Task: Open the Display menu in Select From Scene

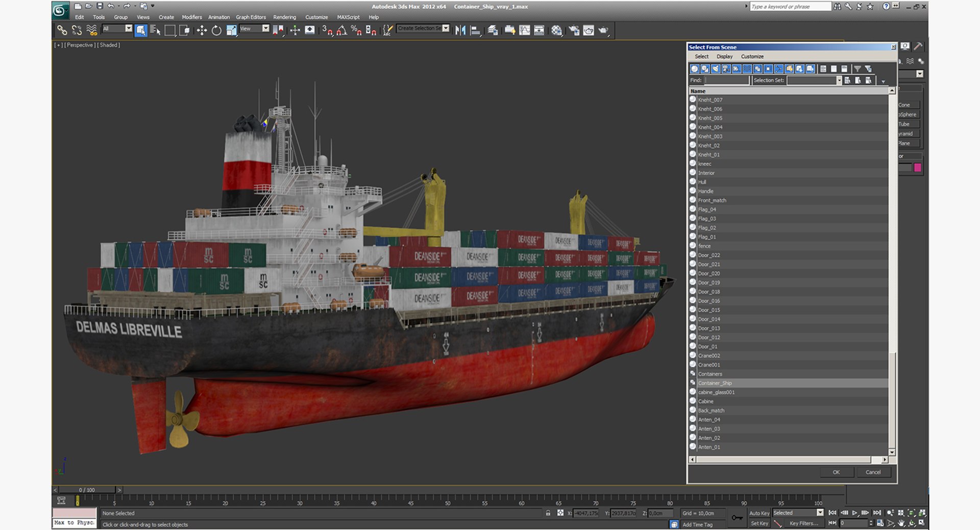Action: (724, 56)
